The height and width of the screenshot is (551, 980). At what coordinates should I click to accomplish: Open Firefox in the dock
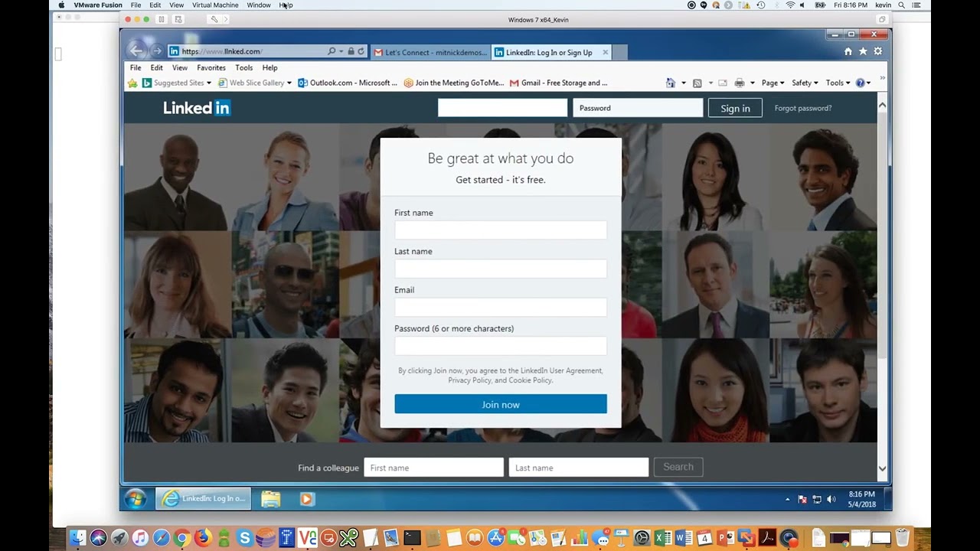coord(202,538)
